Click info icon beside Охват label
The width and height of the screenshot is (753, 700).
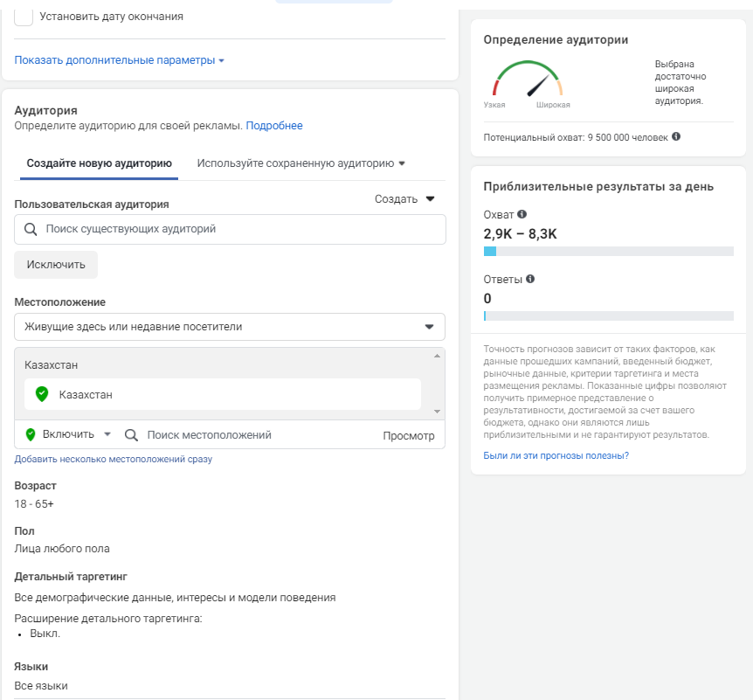click(522, 214)
